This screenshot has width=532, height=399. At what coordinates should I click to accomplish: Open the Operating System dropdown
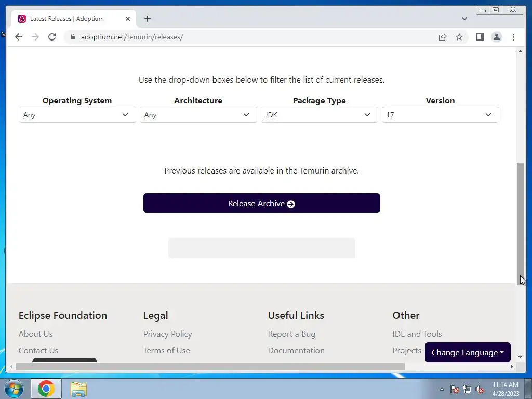click(x=77, y=115)
